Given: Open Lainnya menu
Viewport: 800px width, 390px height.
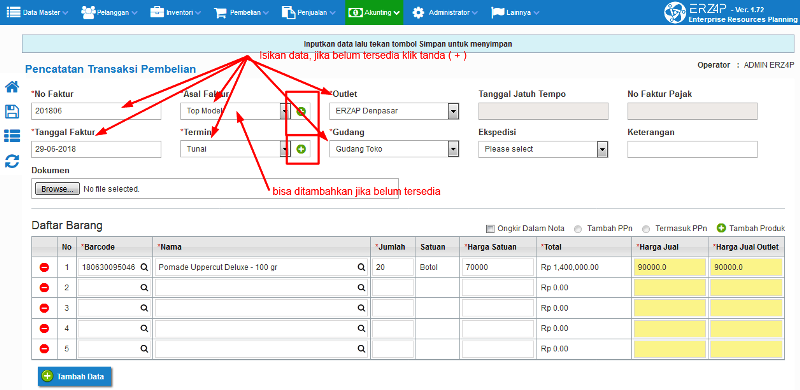Looking at the screenshot, I should coord(515,12).
